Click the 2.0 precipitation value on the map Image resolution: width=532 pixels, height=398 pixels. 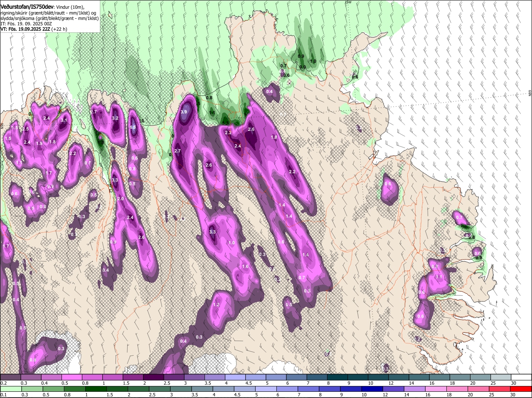pyautogui.click(x=121, y=199)
